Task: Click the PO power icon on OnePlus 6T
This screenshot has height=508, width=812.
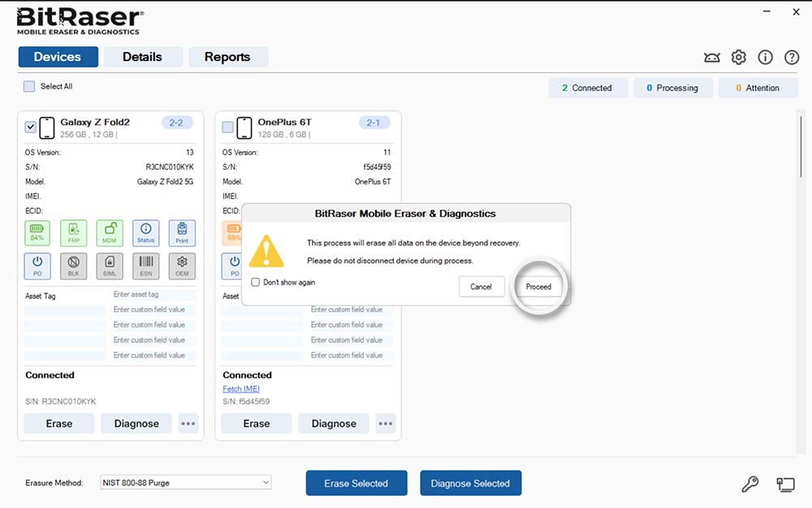Action: tap(232, 266)
